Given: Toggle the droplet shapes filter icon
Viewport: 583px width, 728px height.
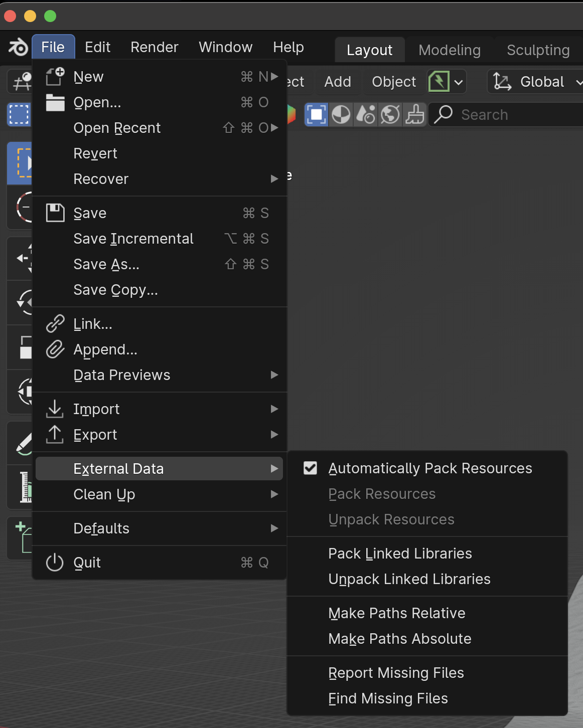Looking at the screenshot, I should tap(366, 115).
